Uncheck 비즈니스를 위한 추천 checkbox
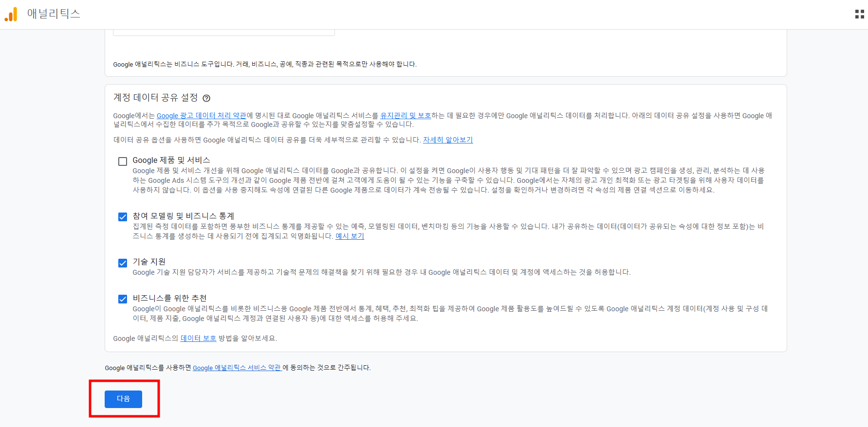Viewport: 868px width, 427px height. click(123, 299)
